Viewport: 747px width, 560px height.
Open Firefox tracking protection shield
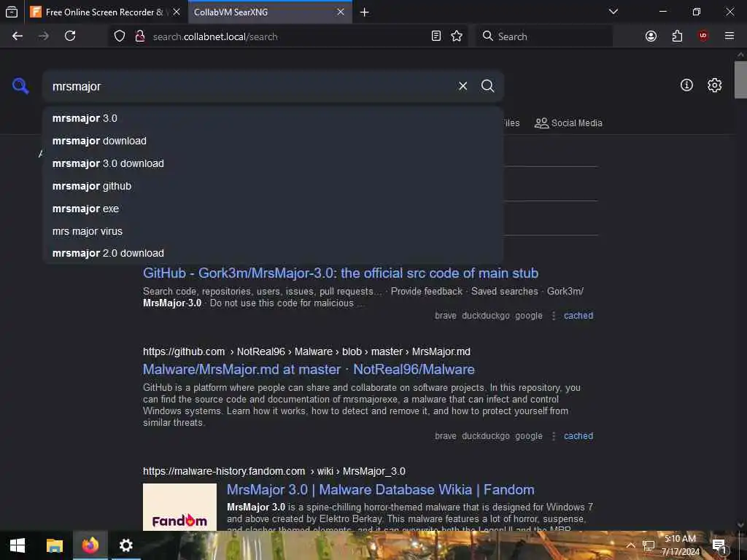pos(120,36)
